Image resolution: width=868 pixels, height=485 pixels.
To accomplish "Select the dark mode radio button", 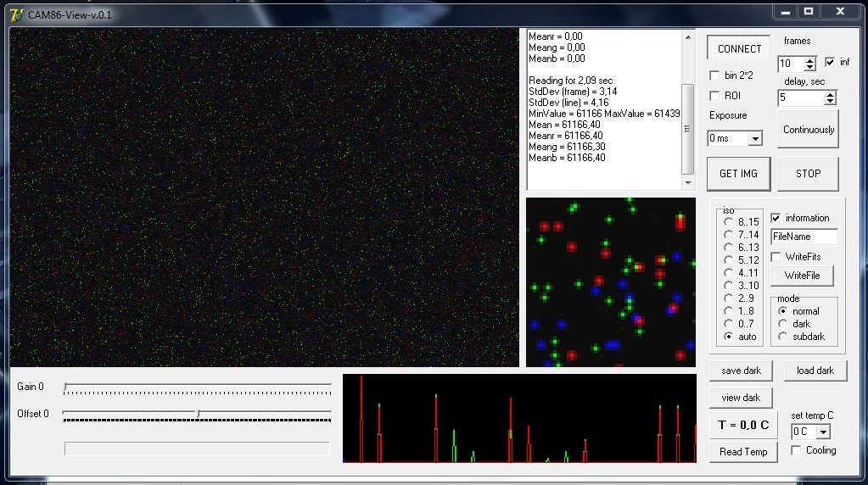I will click(x=783, y=324).
